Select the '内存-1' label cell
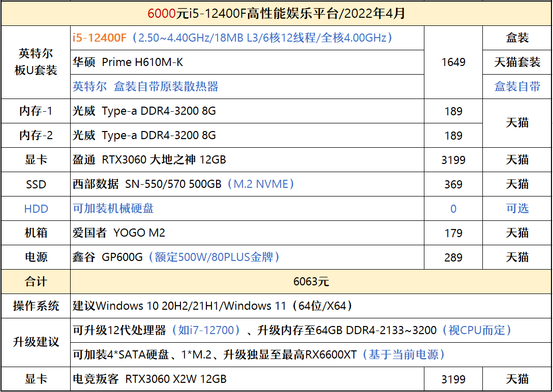553x392 pixels. pos(36,111)
